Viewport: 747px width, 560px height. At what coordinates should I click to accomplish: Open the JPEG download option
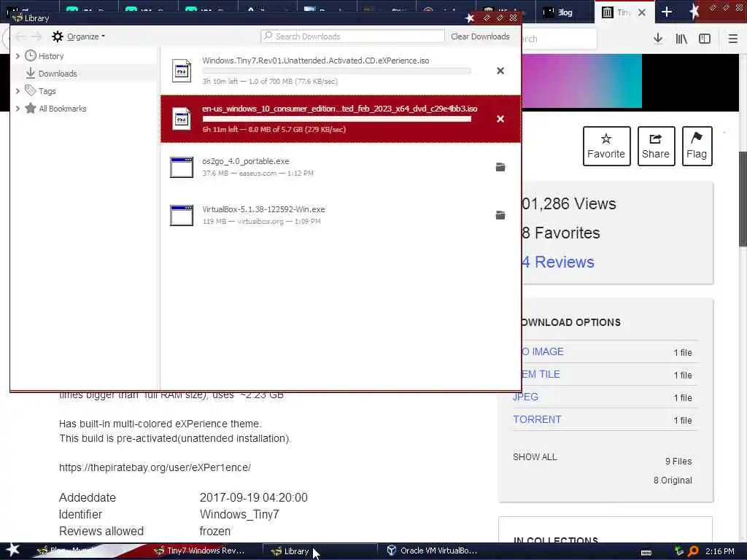[x=525, y=397]
